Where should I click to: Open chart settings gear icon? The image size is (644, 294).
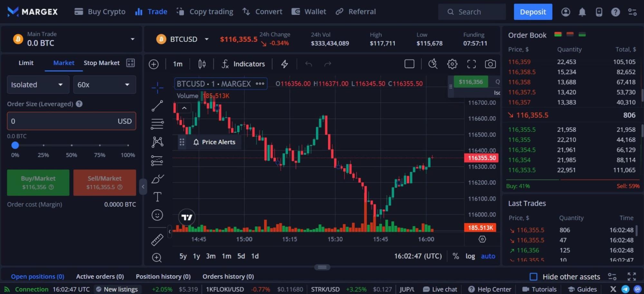(452, 64)
